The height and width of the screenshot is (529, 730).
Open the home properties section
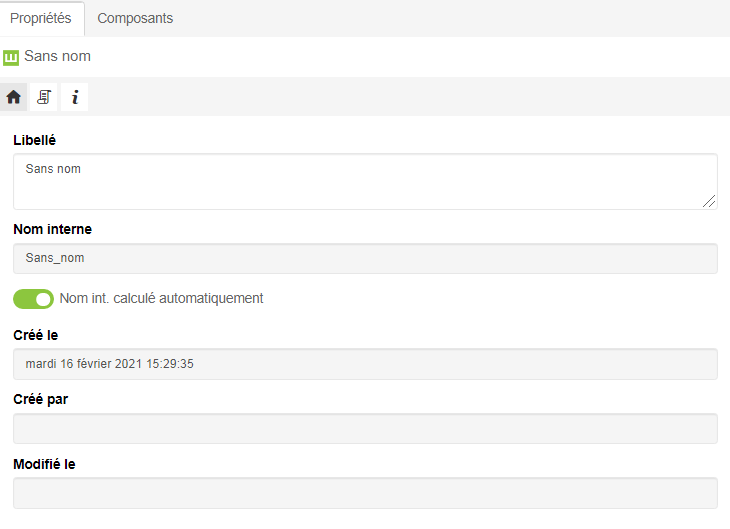(14, 97)
